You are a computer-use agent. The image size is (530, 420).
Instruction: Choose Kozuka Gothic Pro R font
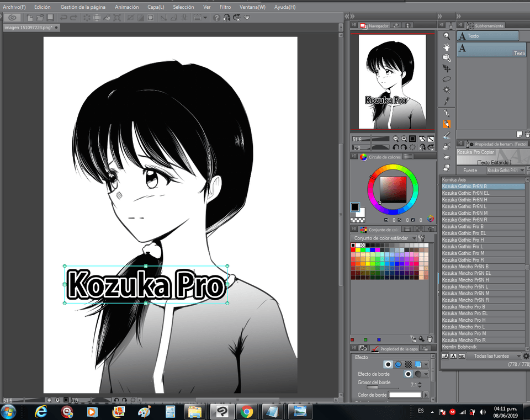pyautogui.click(x=483, y=260)
